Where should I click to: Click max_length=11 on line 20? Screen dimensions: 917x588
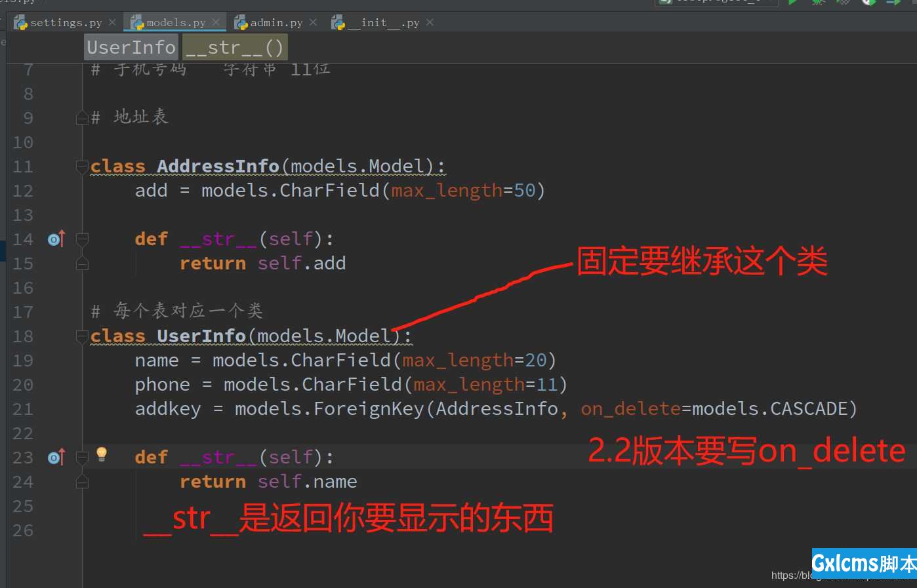click(485, 385)
